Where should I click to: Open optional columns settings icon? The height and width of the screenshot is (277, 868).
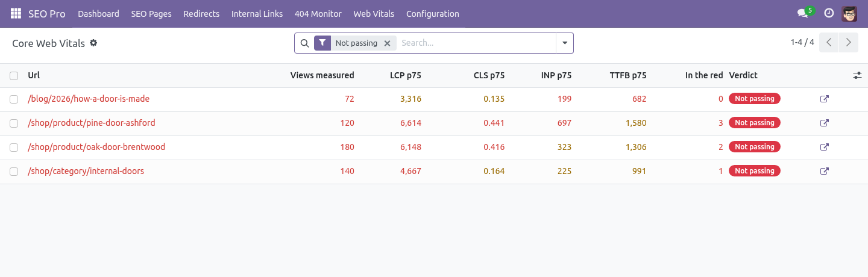tap(857, 75)
